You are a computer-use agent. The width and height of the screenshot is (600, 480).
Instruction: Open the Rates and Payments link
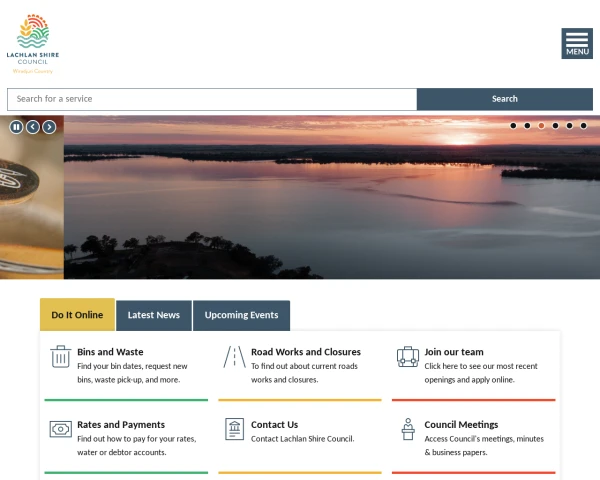point(121,424)
